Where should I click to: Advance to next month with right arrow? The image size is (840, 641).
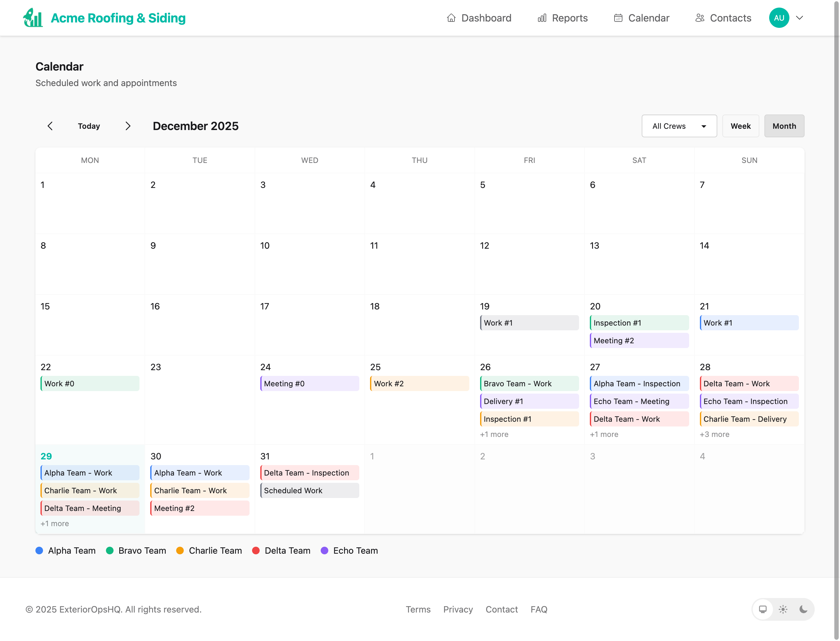point(128,126)
